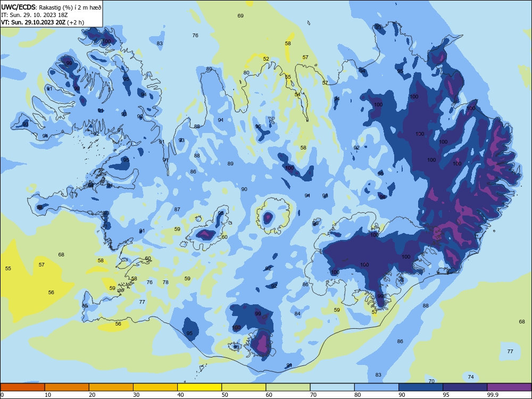Image resolution: width=532 pixels, height=399 pixels.
Task: Select the '87' humidity value in west-central area
Action: (177, 209)
